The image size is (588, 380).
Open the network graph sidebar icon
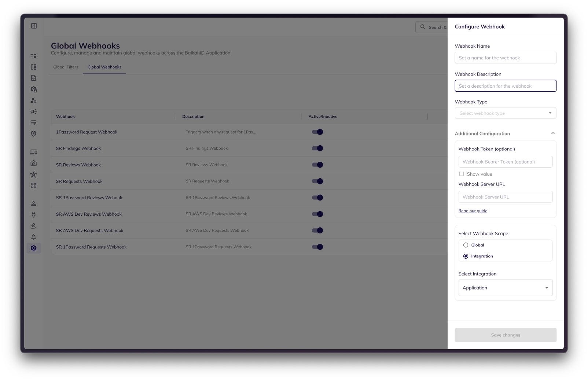point(34,174)
